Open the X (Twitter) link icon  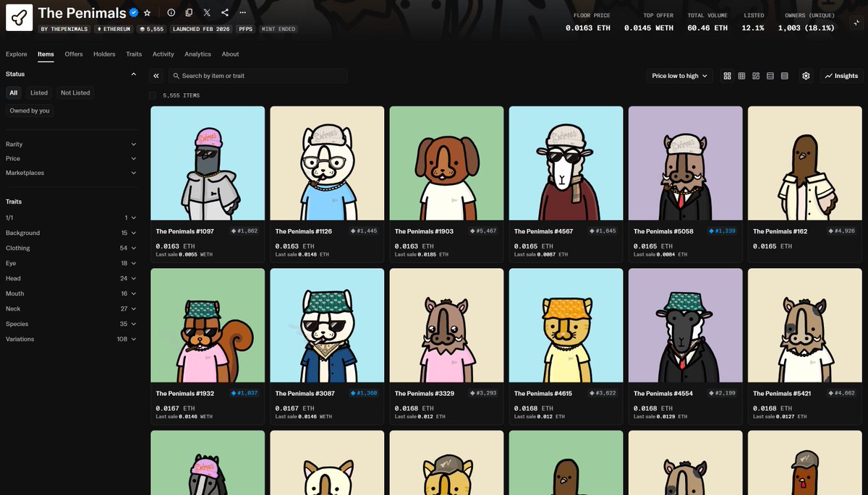(x=207, y=13)
